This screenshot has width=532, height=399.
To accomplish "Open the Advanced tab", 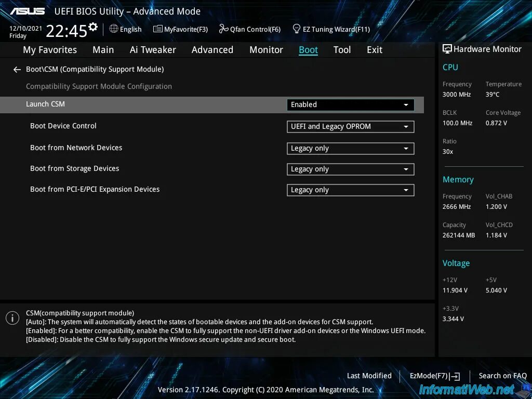I will 212,50.
